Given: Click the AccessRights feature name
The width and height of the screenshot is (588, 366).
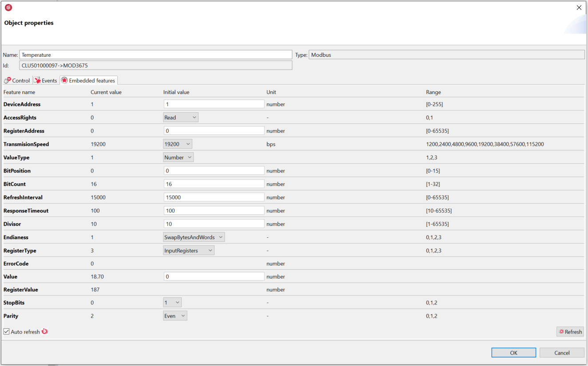Looking at the screenshot, I should pos(20,118).
